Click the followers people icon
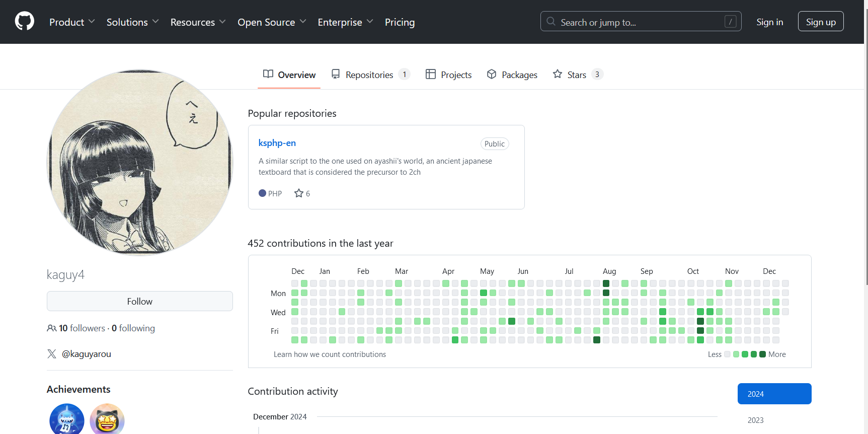 pyautogui.click(x=51, y=328)
